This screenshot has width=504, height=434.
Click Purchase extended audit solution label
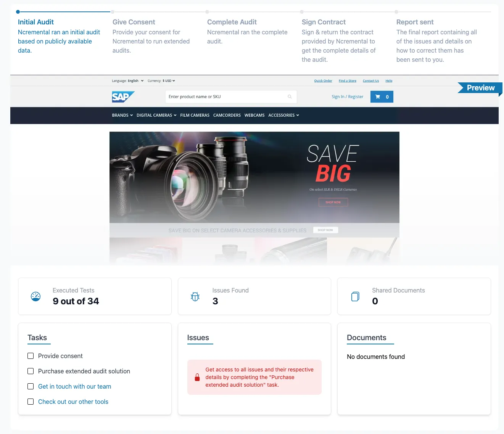click(84, 371)
